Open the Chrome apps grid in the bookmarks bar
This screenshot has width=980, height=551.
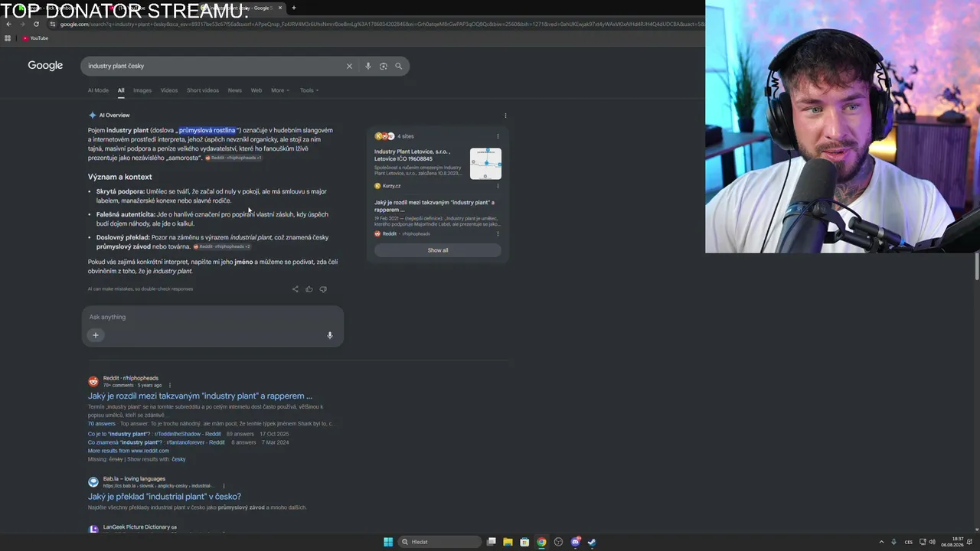(8, 38)
